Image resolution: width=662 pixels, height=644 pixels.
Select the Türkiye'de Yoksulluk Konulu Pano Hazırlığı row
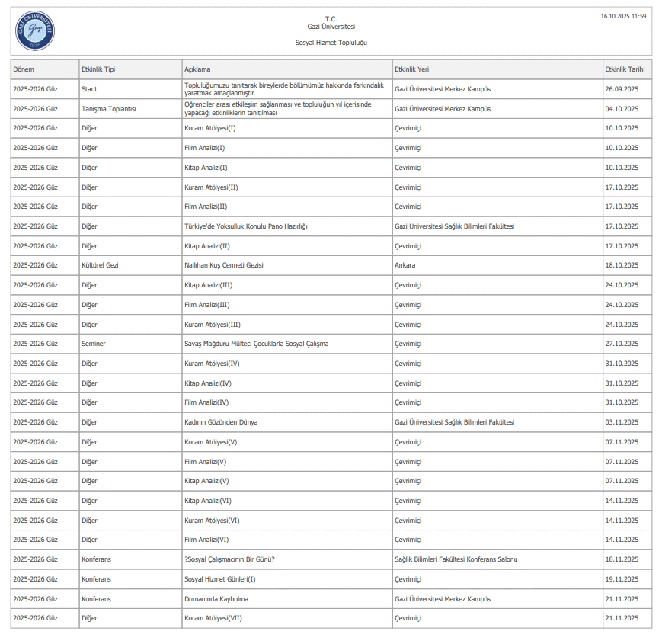[x=245, y=226]
